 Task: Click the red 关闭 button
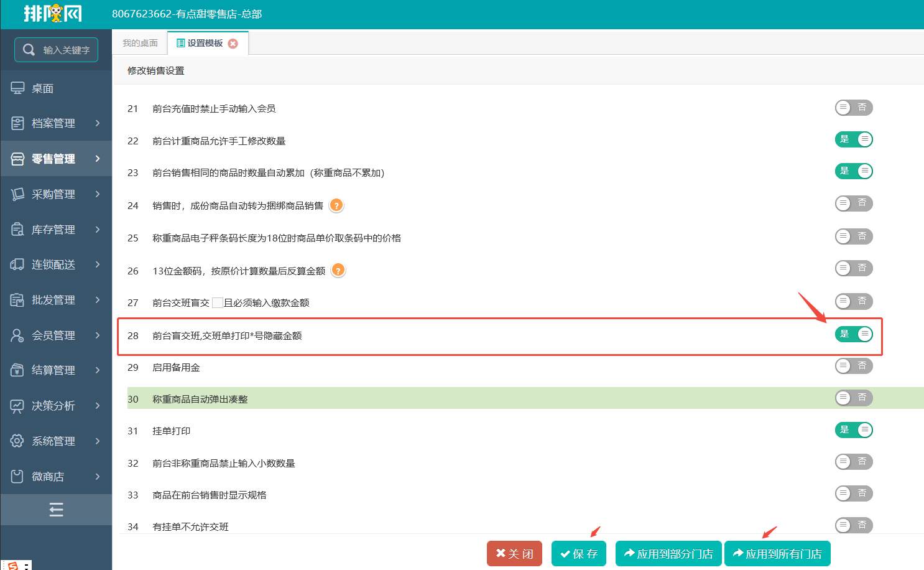point(514,554)
